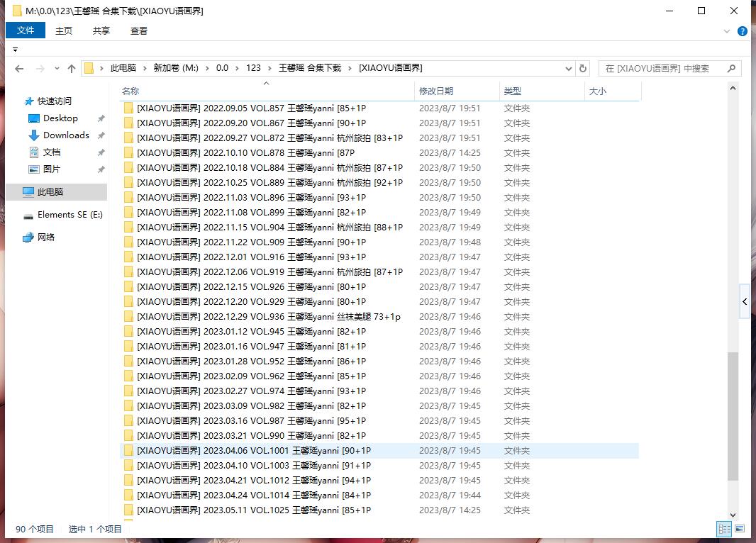Expand the ribbon with chevron
Viewport: 756px width, 543px height.
pyautogui.click(x=727, y=31)
